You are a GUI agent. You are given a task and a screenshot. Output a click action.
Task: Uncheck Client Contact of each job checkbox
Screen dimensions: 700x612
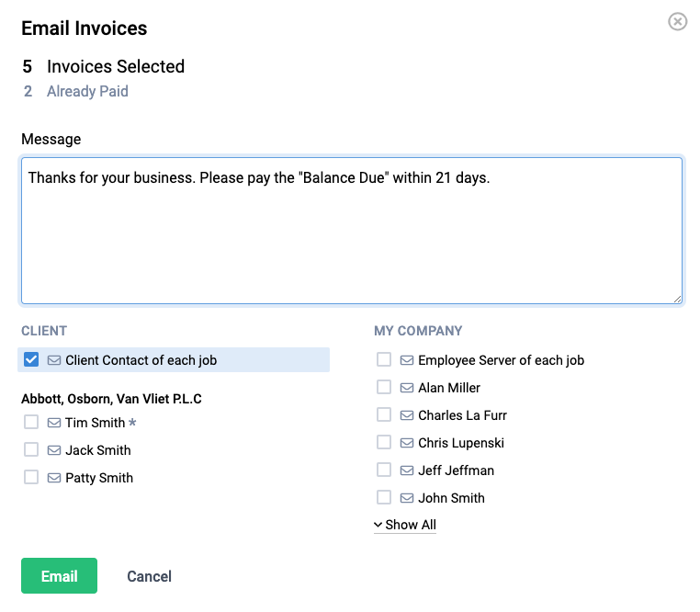coord(31,359)
